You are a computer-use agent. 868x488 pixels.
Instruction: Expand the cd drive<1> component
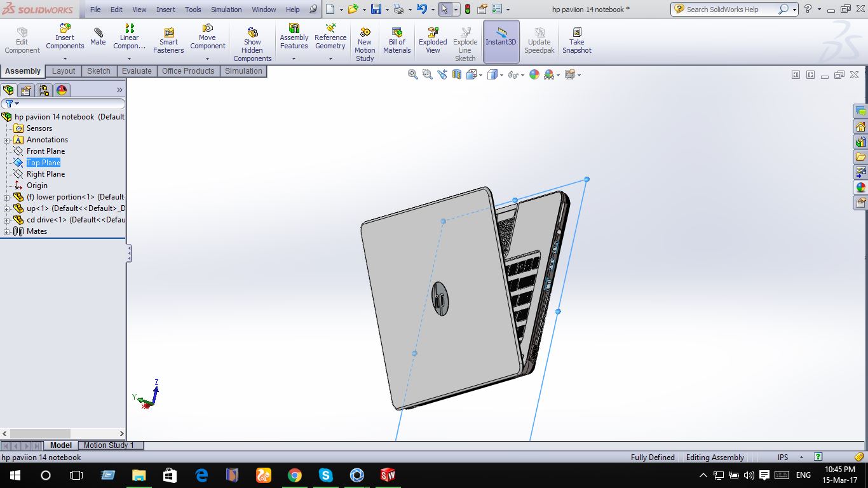tap(7, 220)
